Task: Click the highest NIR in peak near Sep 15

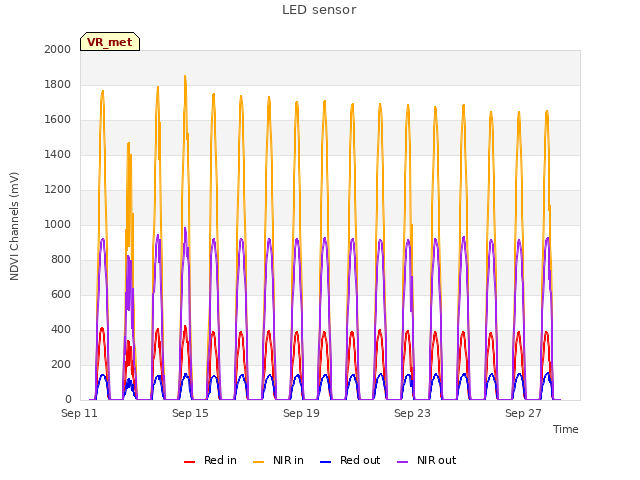Action: [185, 78]
